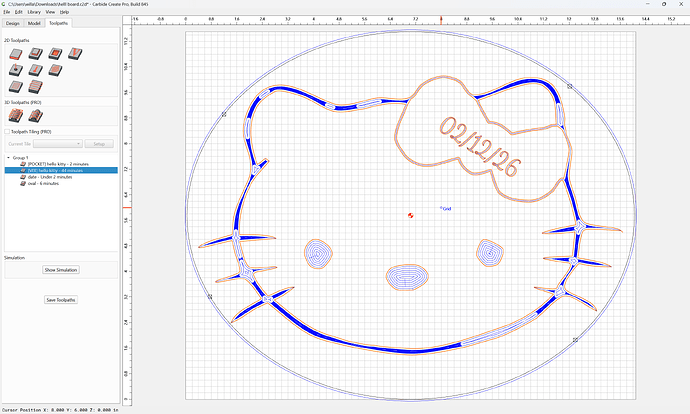Viewport: 690px width, 414px height.
Task: Click the icon beside the oval toolpath
Action: (23, 183)
